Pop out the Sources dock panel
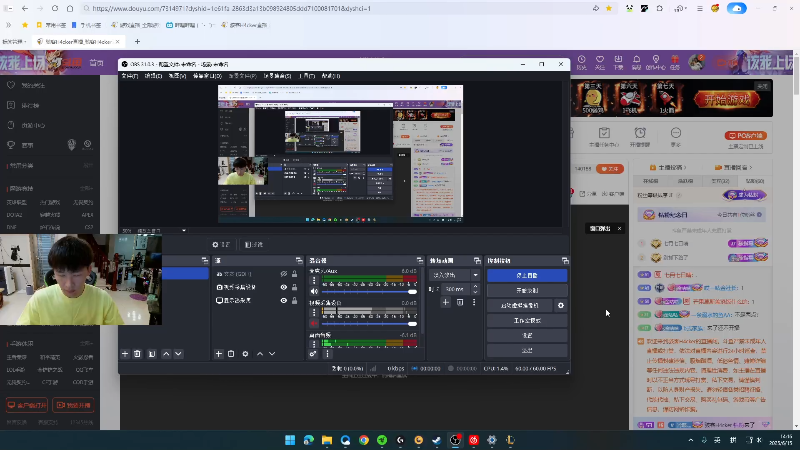The height and width of the screenshot is (450, 800). pyautogui.click(x=299, y=261)
